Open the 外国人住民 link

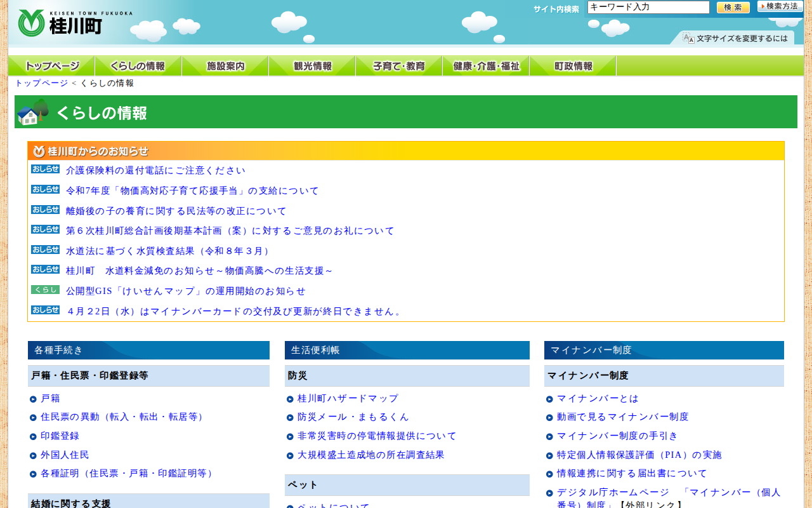(65, 455)
